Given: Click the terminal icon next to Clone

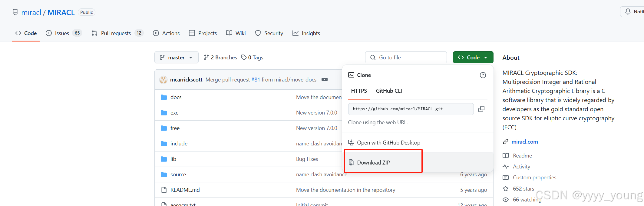Looking at the screenshot, I should [x=351, y=75].
